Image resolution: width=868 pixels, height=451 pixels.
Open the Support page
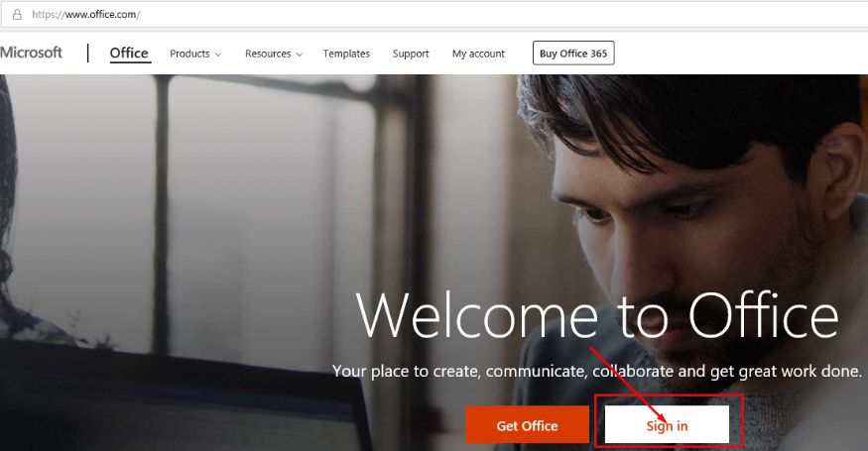411,54
